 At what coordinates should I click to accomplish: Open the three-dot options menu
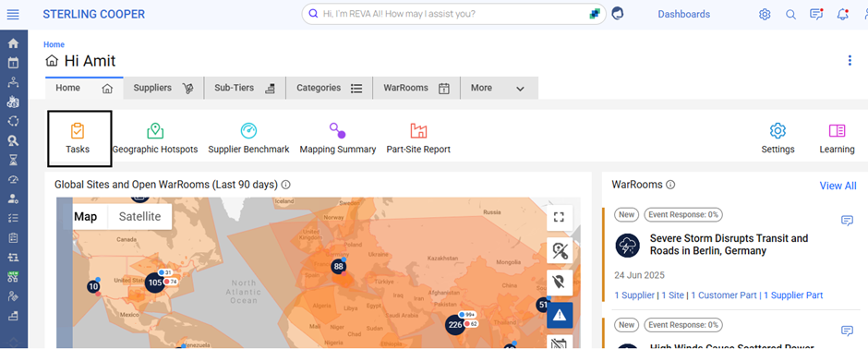(850, 60)
